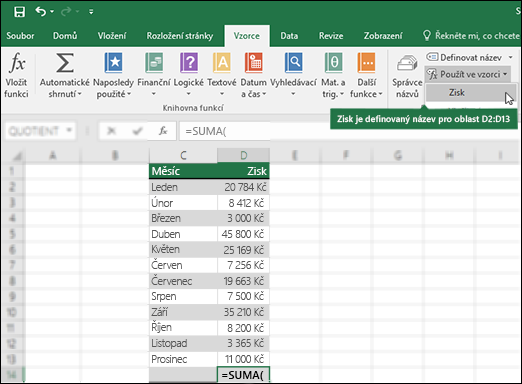Open the Soubor tab

tap(20, 36)
